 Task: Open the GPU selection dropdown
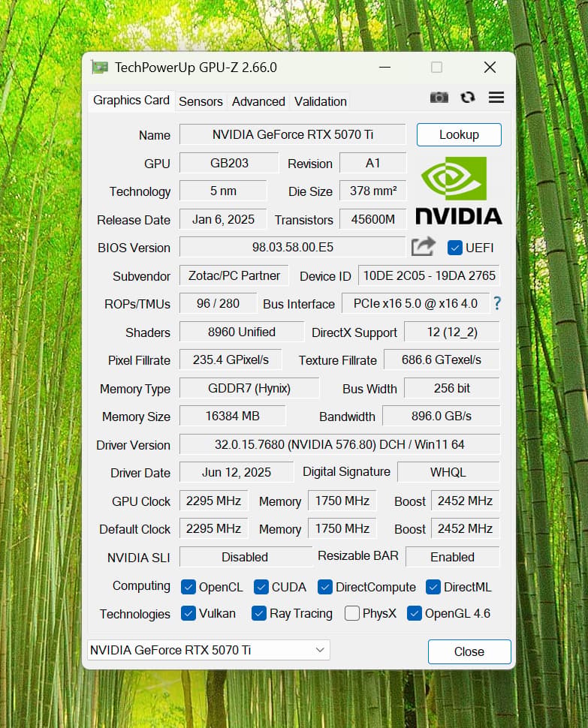(x=209, y=650)
